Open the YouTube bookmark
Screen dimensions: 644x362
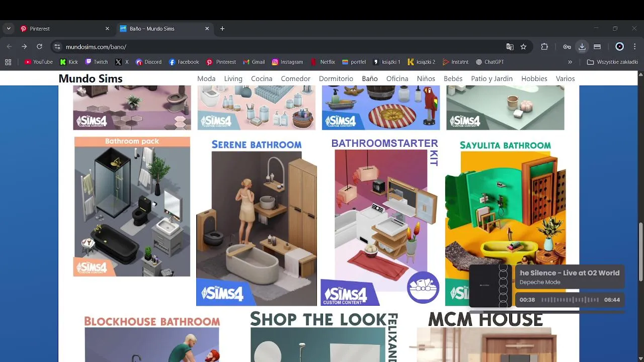[39, 62]
